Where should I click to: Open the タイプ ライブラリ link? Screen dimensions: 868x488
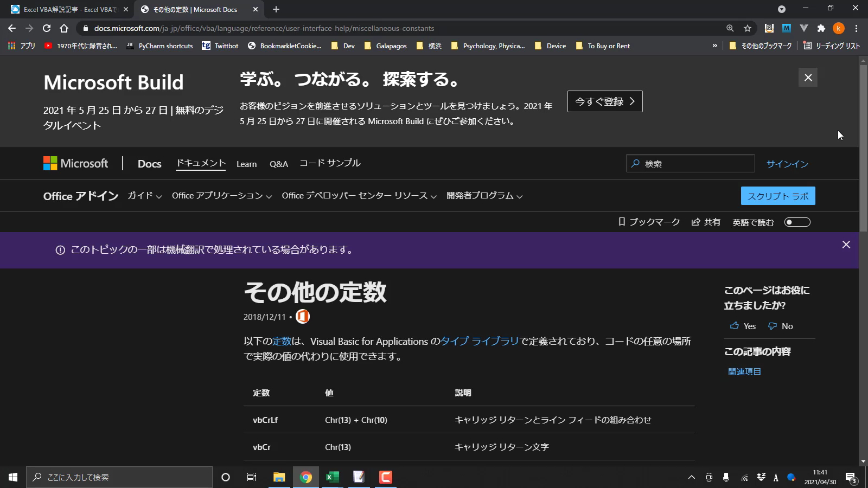(480, 341)
